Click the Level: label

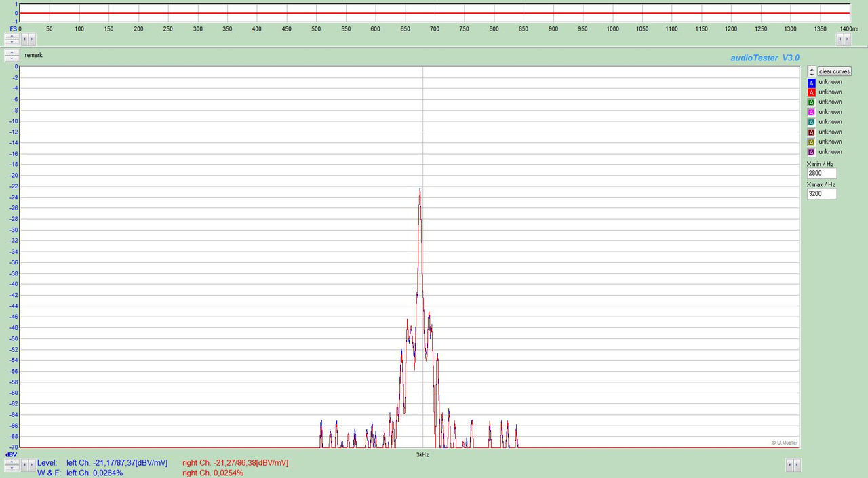point(47,463)
